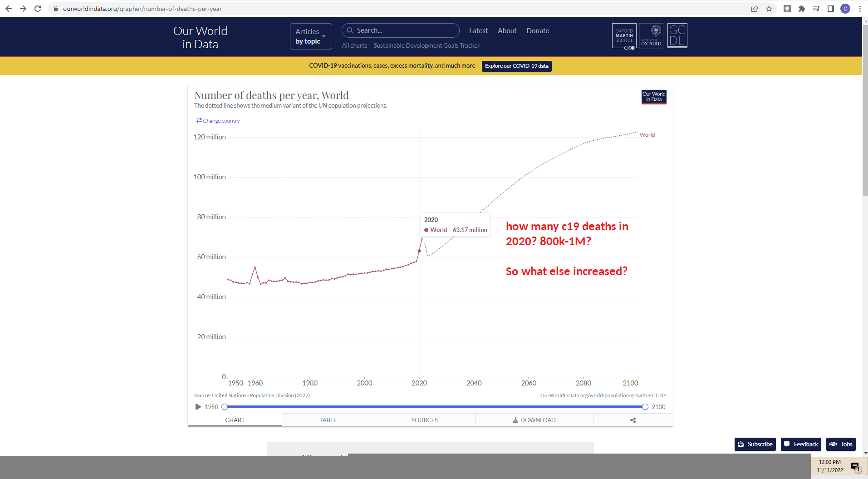Viewport: 868px width, 479px height.
Task: Open the DOWNLOAD tab
Action: 534,420
